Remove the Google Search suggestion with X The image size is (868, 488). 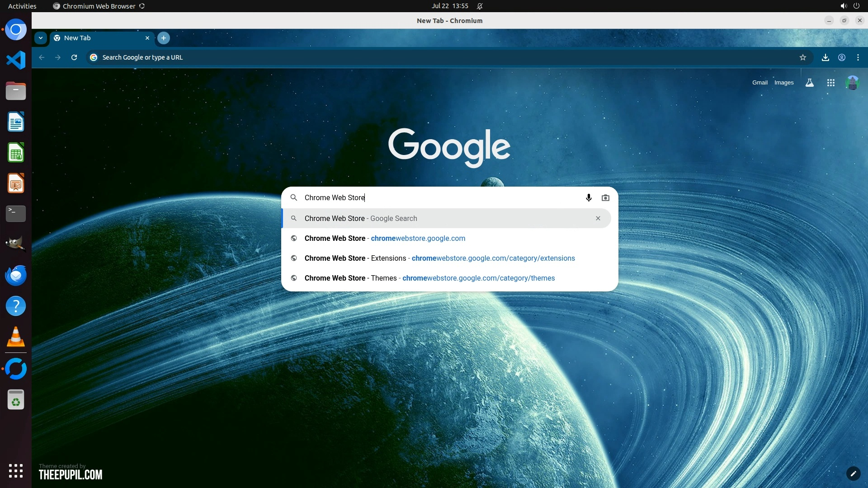click(x=598, y=218)
